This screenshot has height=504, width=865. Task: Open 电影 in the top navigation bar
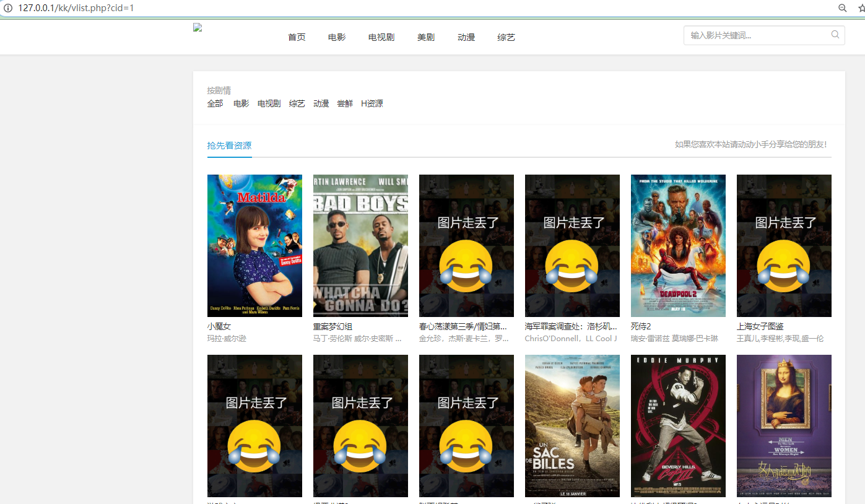coord(337,37)
